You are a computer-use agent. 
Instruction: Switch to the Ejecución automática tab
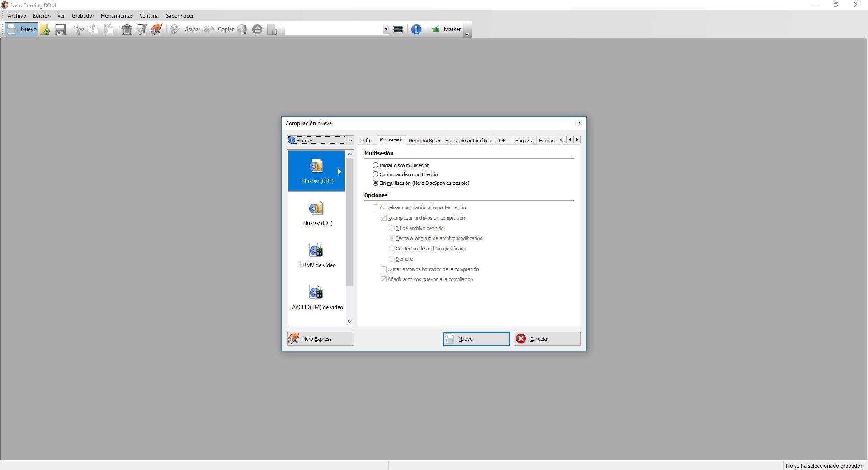coord(468,141)
